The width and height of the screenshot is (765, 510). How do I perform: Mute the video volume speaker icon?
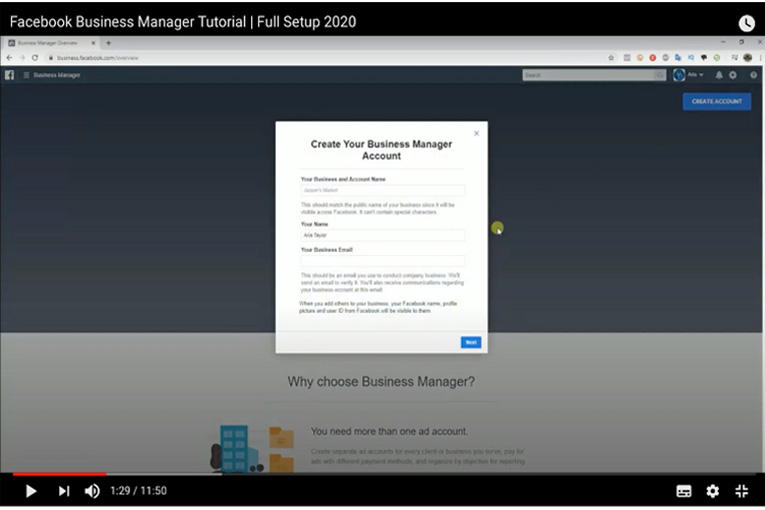tap(92, 490)
